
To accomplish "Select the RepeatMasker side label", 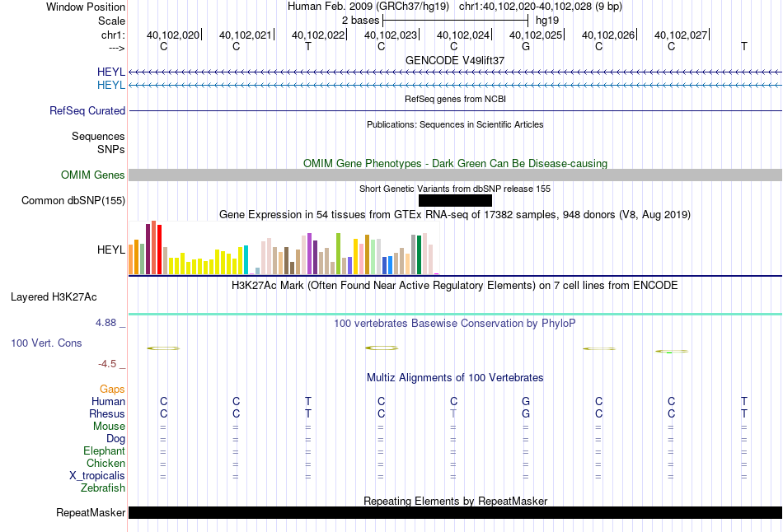I will coord(91,512).
